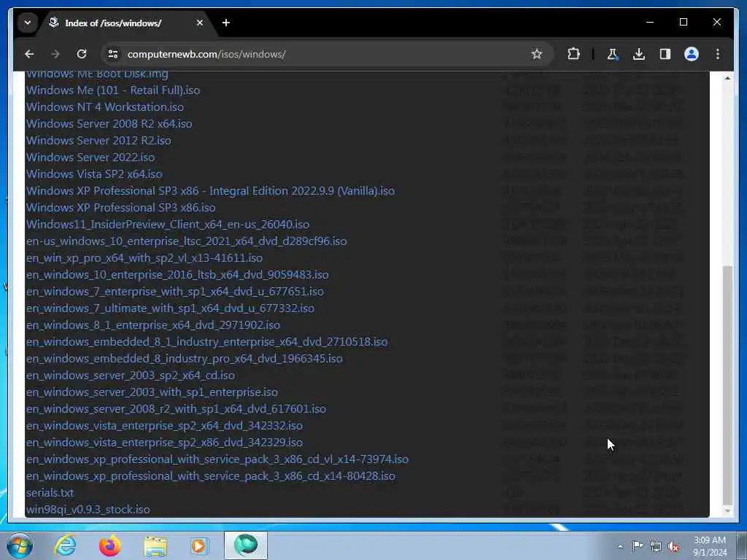Viewport: 747px width, 560px height.
Task: Select the active browser taskbar button
Action: 246,545
